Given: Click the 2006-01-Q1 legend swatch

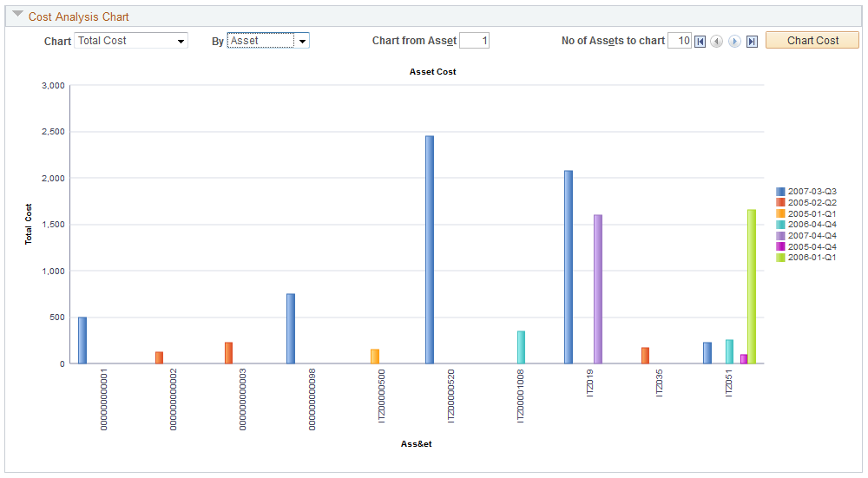Looking at the screenshot, I should coord(780,258).
